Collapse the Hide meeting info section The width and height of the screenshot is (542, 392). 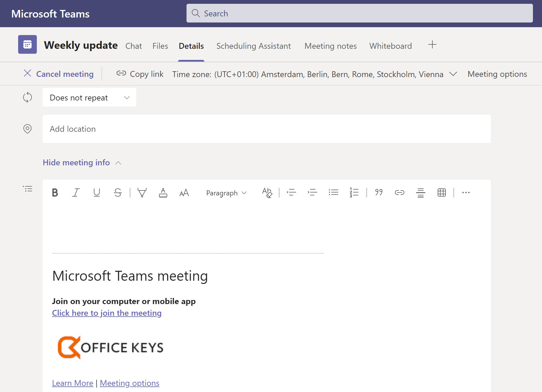pyautogui.click(x=82, y=162)
